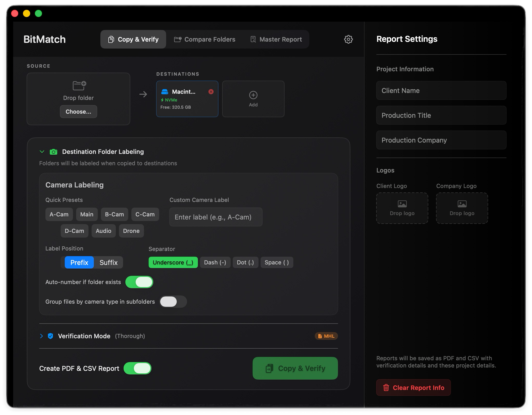Click the orange MHL badge
This screenshot has width=532, height=415.
326,336
